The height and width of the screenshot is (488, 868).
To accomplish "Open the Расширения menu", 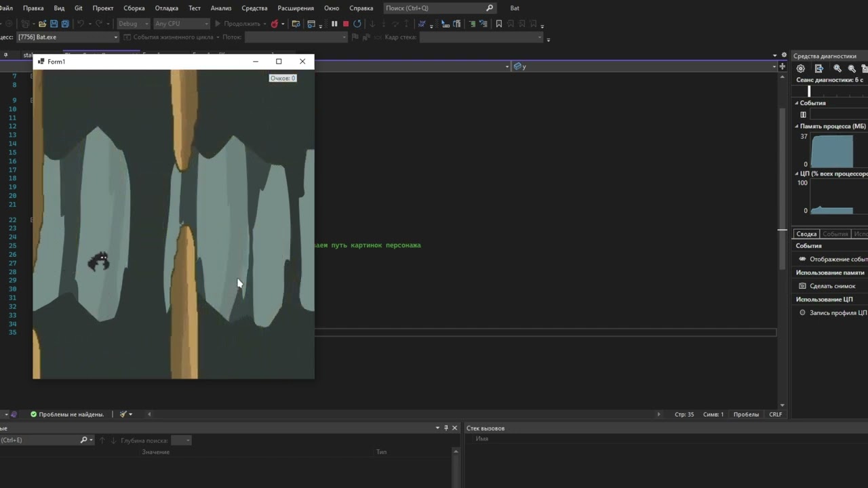I will [x=296, y=8].
